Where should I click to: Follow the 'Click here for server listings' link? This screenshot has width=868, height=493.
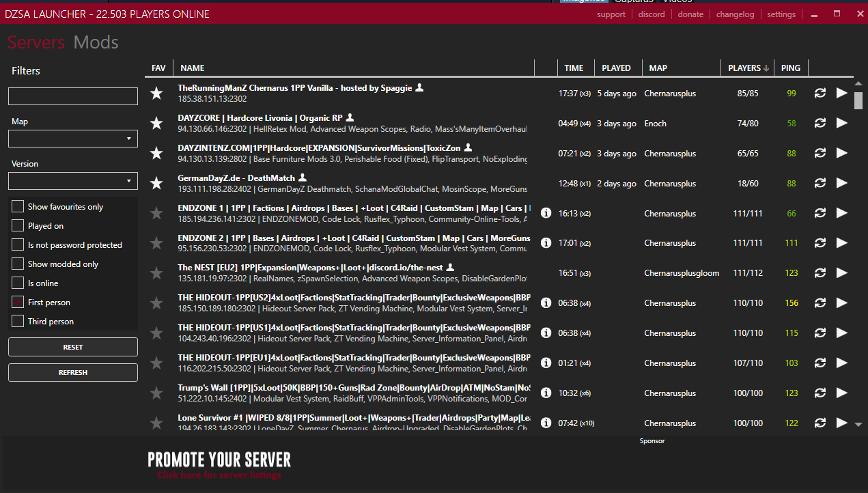coord(219,475)
